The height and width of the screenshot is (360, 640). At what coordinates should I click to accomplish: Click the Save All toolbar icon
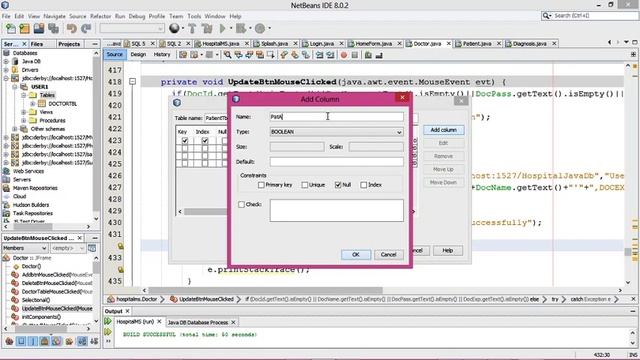click(x=53, y=29)
